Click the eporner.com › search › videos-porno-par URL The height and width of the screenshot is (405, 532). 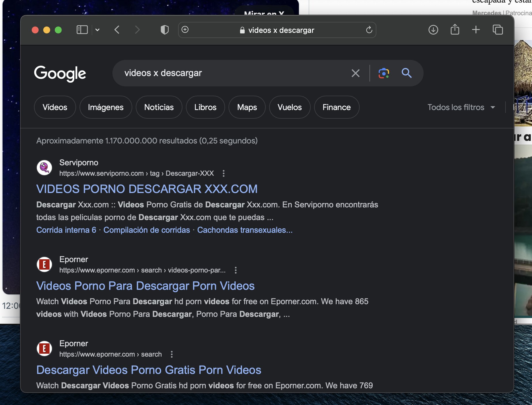click(142, 270)
